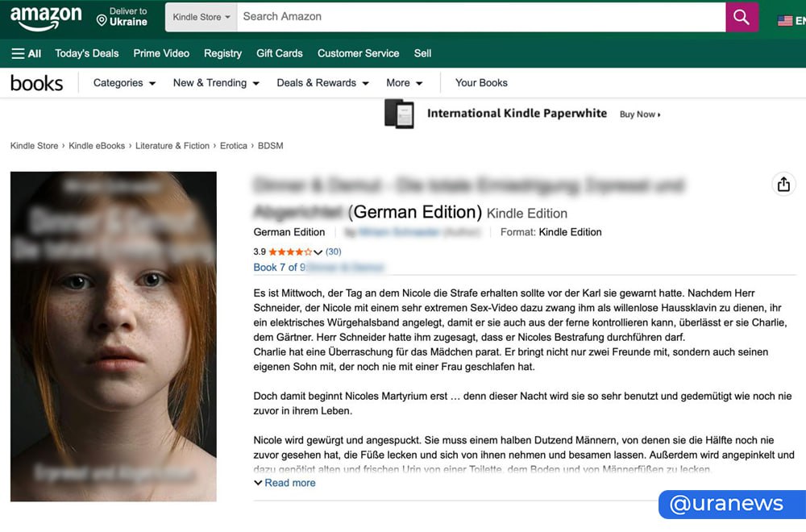Expand the Categories dropdown

click(123, 83)
